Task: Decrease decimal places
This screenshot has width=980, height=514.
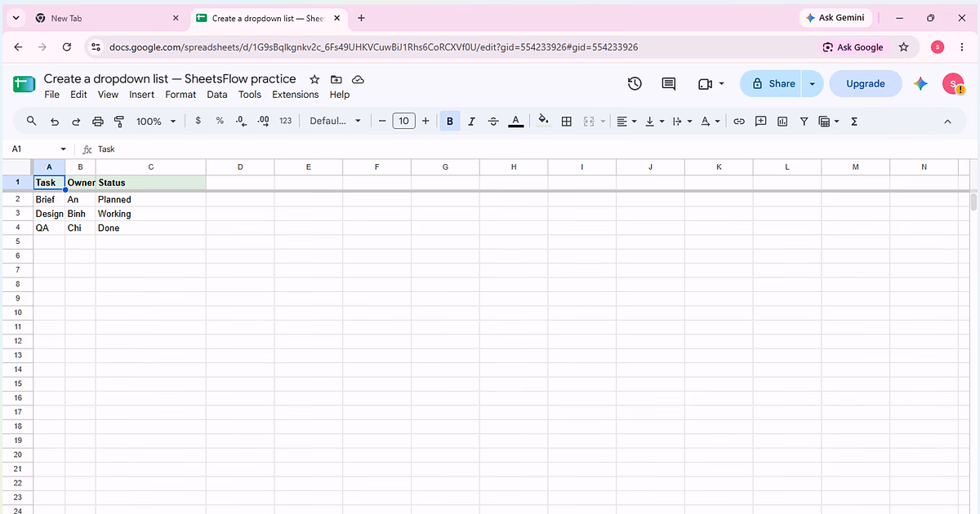Action: pos(241,121)
